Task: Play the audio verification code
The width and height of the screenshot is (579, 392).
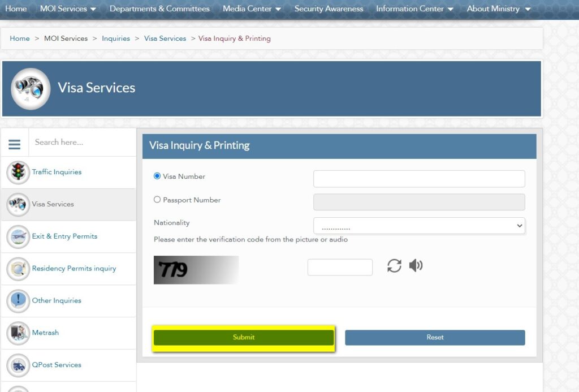Action: tap(416, 266)
